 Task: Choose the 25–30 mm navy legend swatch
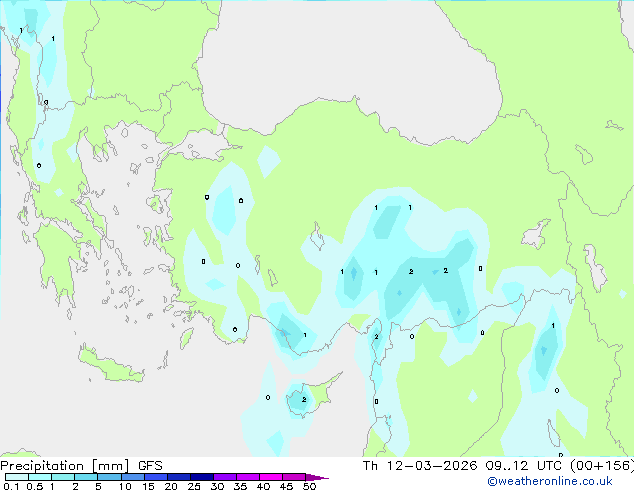tap(201, 477)
